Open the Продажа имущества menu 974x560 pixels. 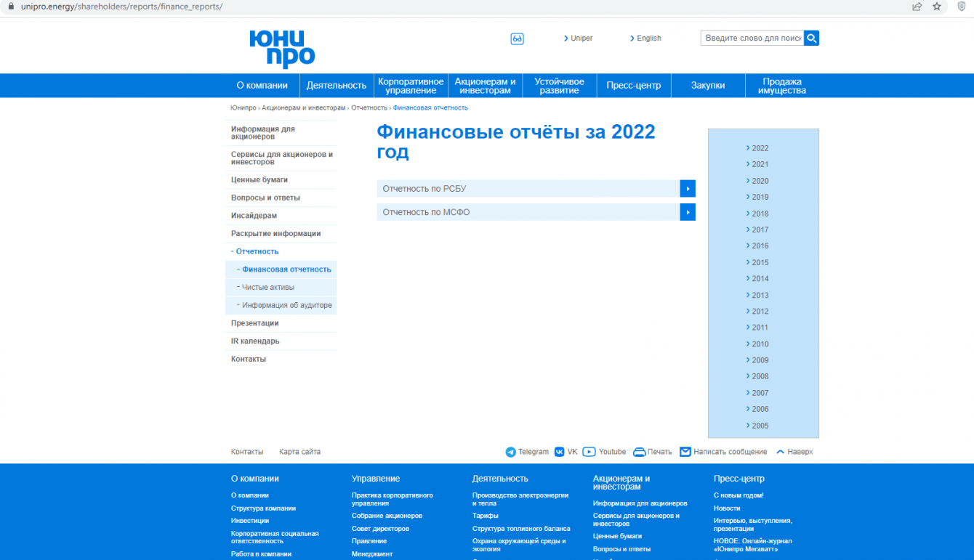point(782,86)
